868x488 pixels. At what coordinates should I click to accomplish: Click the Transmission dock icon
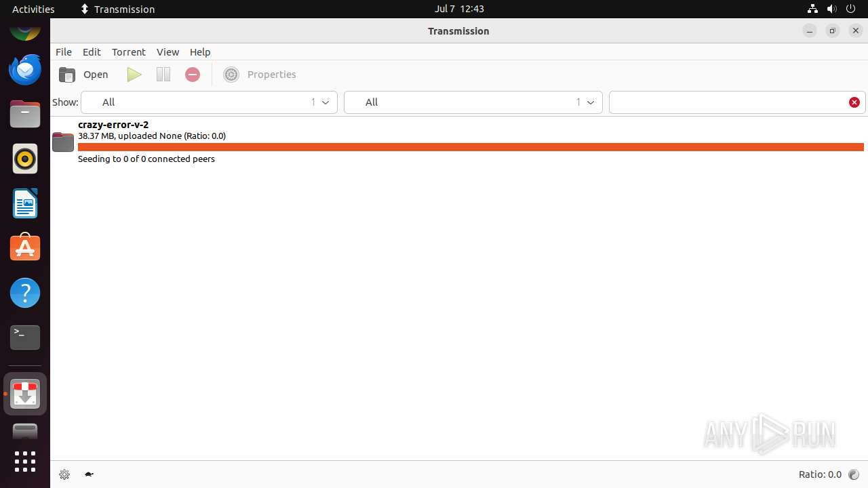pos(25,394)
